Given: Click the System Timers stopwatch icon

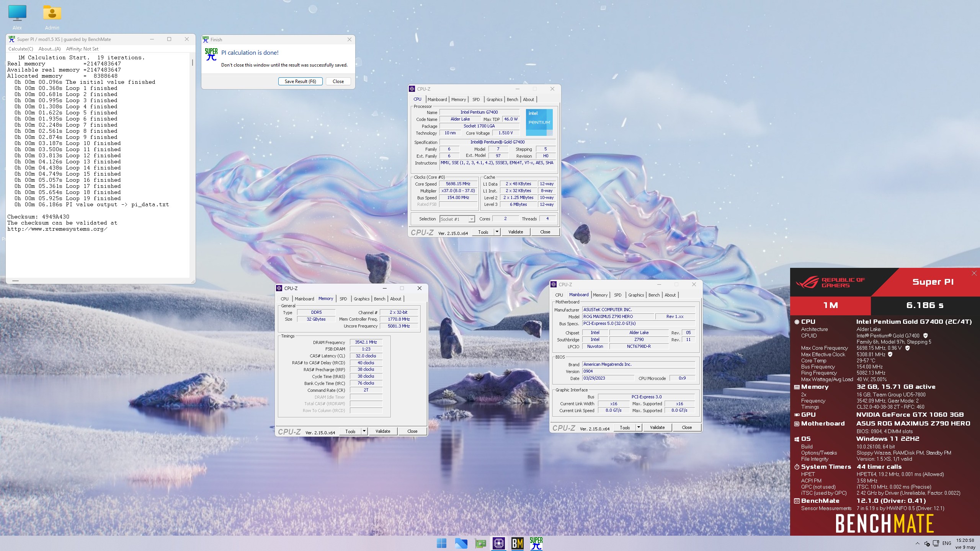Looking at the screenshot, I should 797,467.
